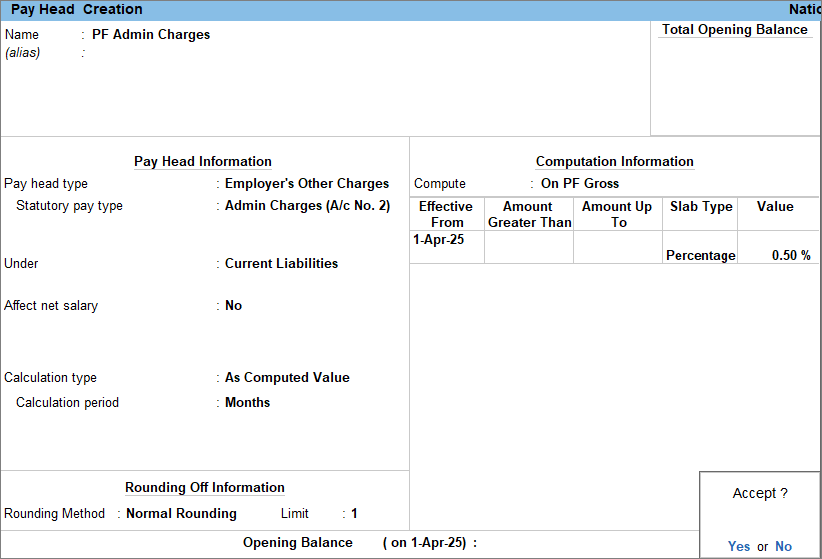822x559 pixels.
Task: Change Calculation type As Computed Value
Action: click(287, 378)
